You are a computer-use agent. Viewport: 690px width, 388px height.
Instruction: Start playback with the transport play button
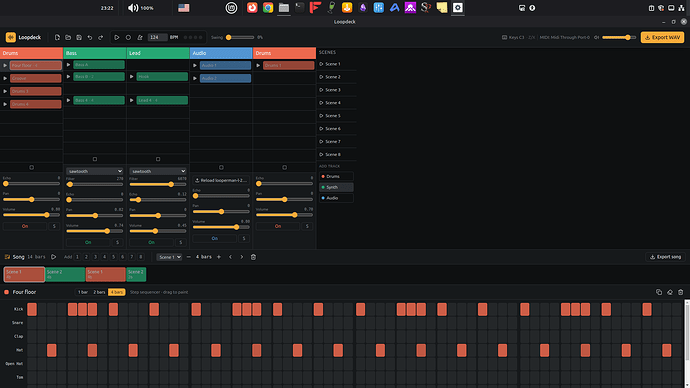(117, 37)
